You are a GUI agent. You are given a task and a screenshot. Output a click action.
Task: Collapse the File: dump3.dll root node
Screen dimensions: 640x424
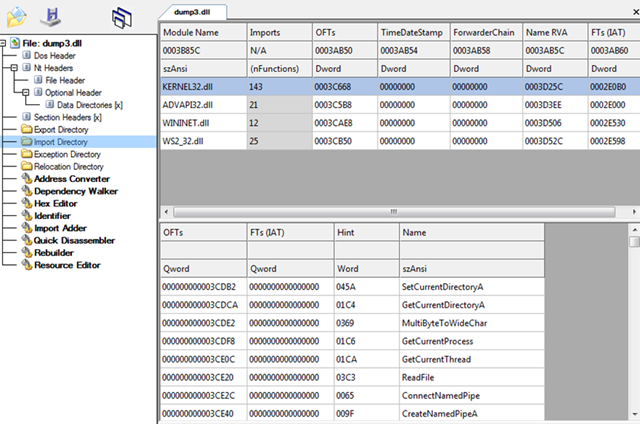pos(2,43)
